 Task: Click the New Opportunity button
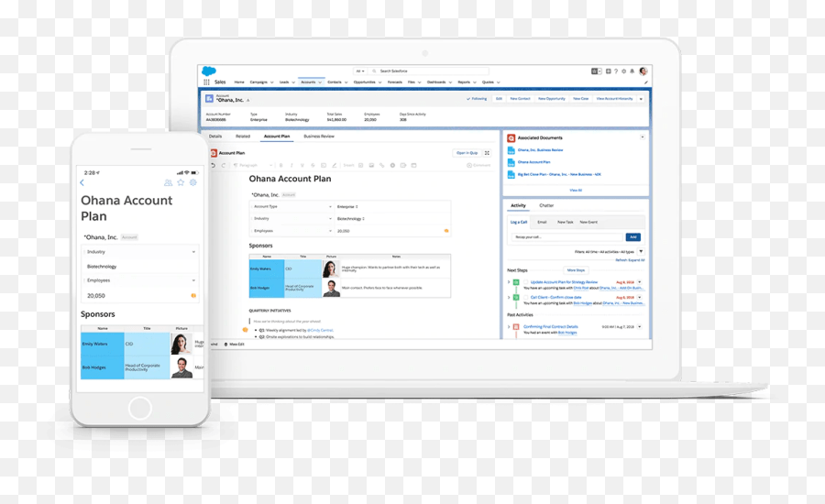(x=552, y=98)
